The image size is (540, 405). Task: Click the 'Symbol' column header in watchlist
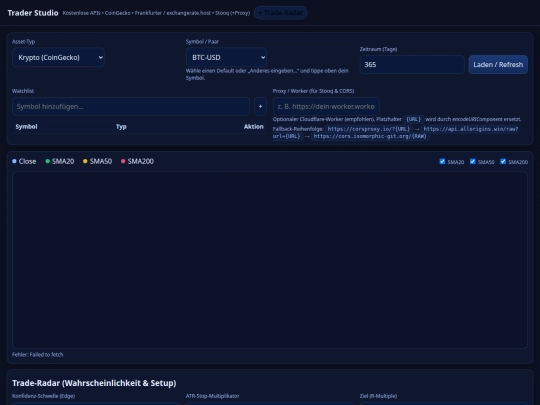tap(27, 126)
